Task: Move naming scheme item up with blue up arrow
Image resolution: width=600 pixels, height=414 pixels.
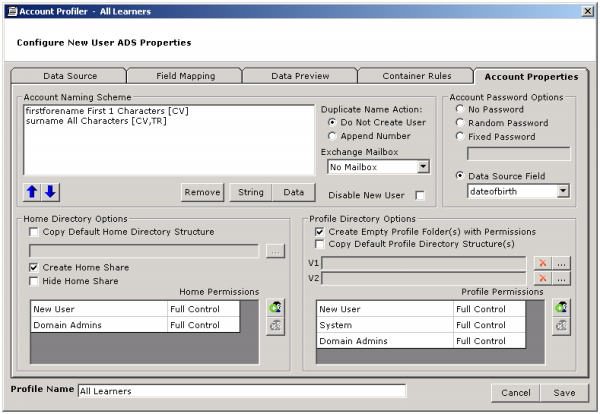Action: coord(32,192)
